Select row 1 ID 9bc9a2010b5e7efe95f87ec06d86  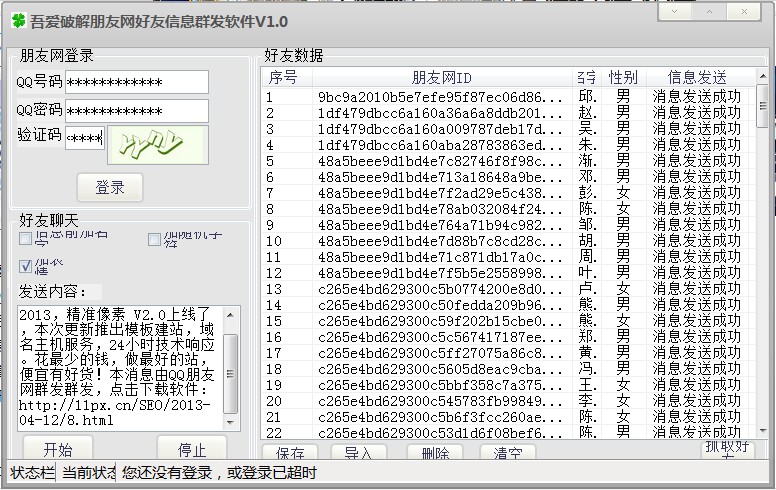(440, 97)
